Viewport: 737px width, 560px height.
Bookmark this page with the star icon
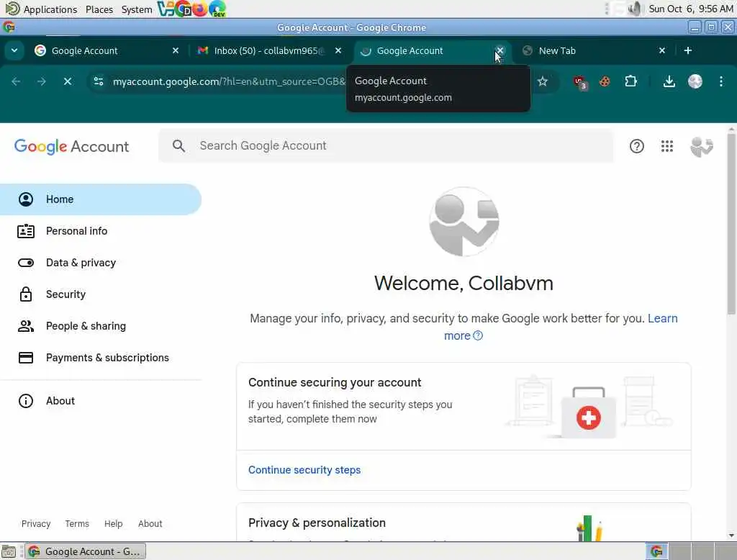543,81
